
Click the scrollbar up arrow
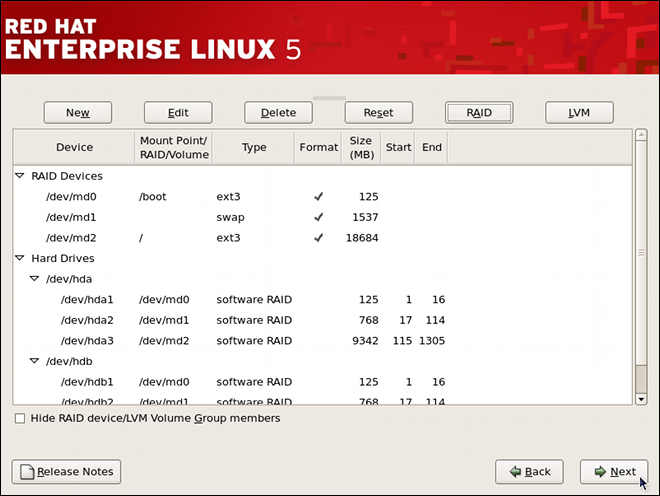coord(641,135)
